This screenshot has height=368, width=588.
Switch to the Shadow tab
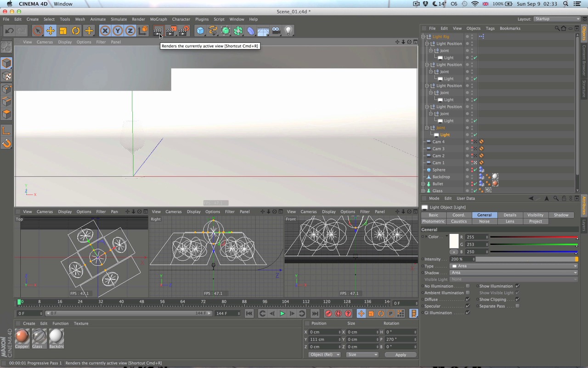point(561,215)
